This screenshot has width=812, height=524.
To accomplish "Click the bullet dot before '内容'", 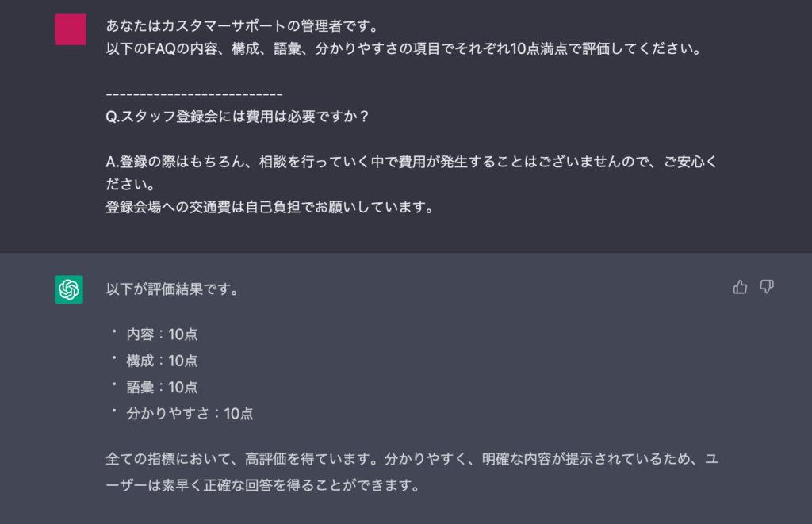I will [x=114, y=331].
